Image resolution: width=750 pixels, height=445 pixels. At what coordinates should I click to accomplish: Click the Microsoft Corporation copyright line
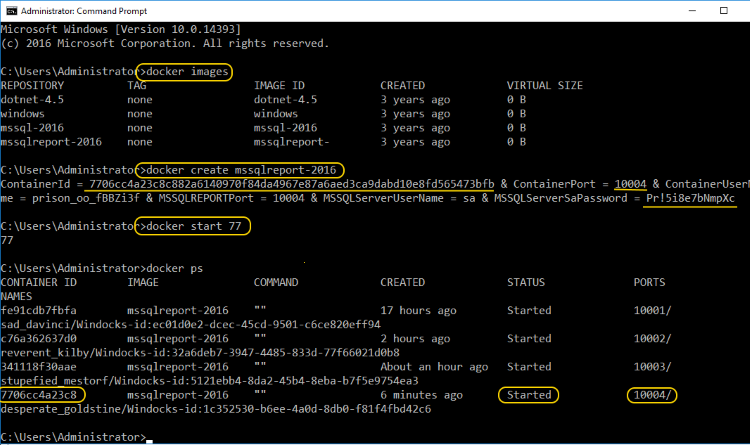[x=165, y=44]
